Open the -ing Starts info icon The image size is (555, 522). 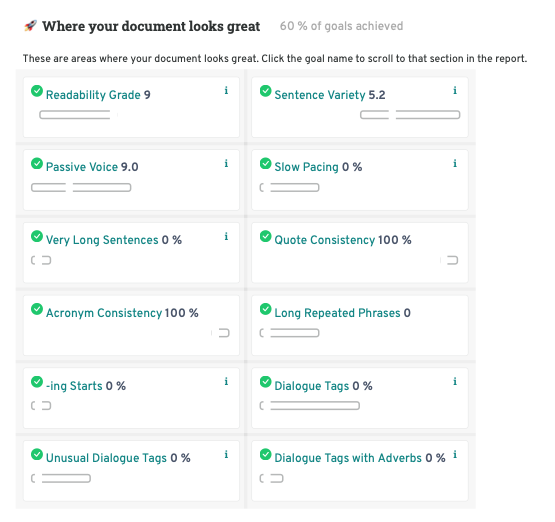(x=226, y=382)
